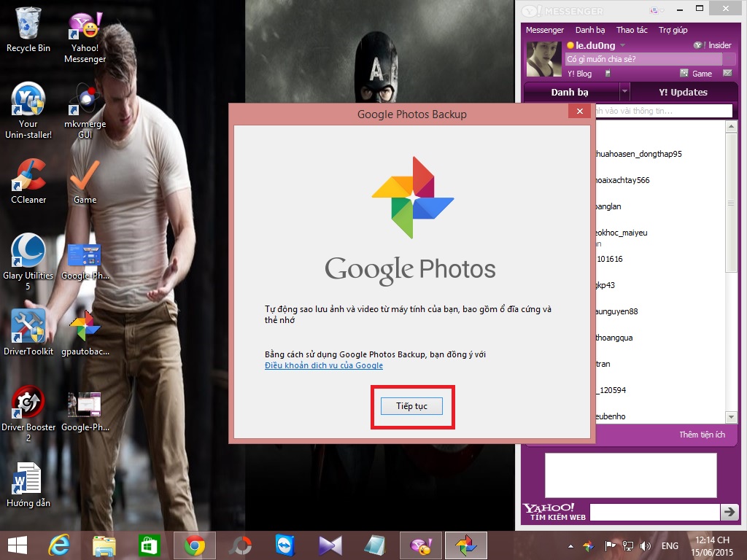
Task: Click the Yahoo web search arrow button
Action: point(729,512)
